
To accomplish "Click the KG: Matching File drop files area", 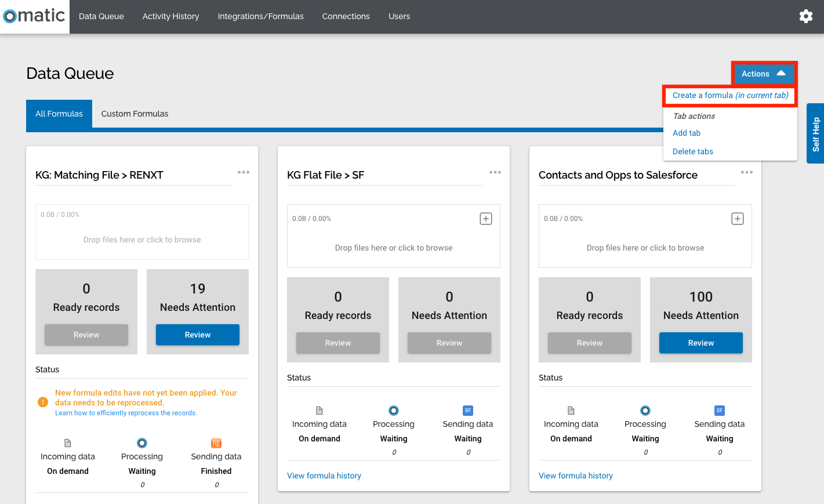I will (x=142, y=240).
